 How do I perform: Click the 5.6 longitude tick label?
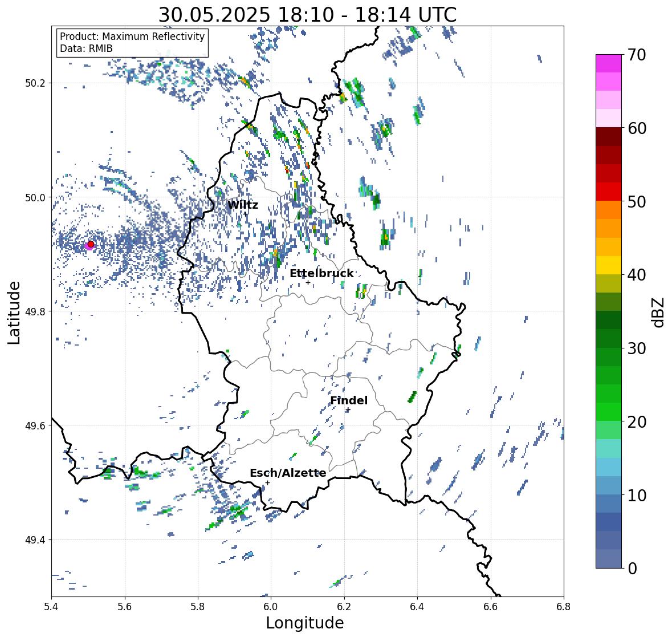click(x=125, y=607)
